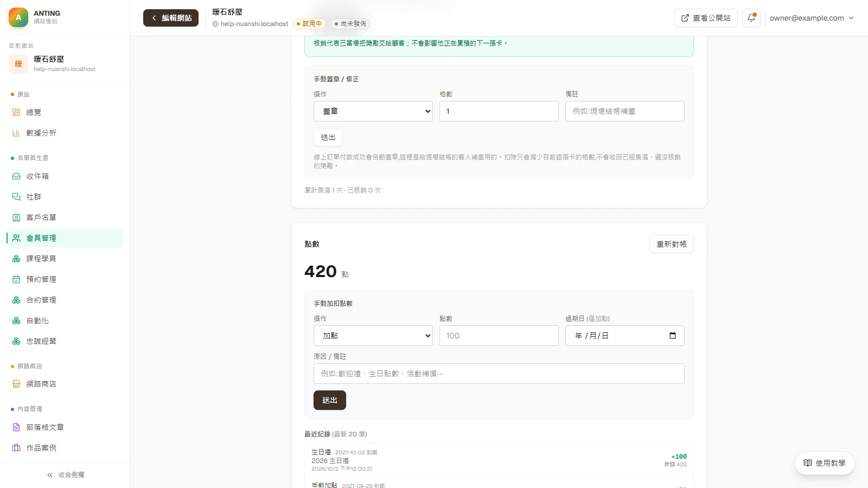Click the 部落格文章 document icon
868x488 pixels.
[16, 427]
